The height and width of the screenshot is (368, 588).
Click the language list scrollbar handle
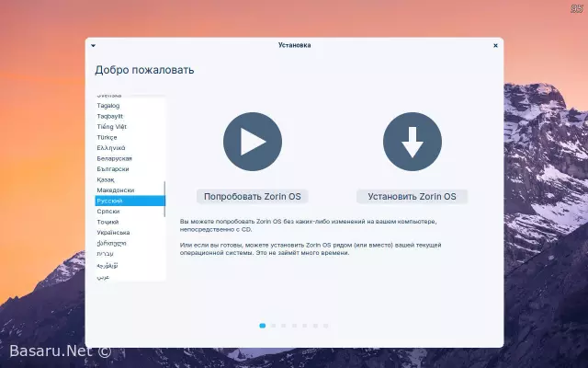(164, 199)
